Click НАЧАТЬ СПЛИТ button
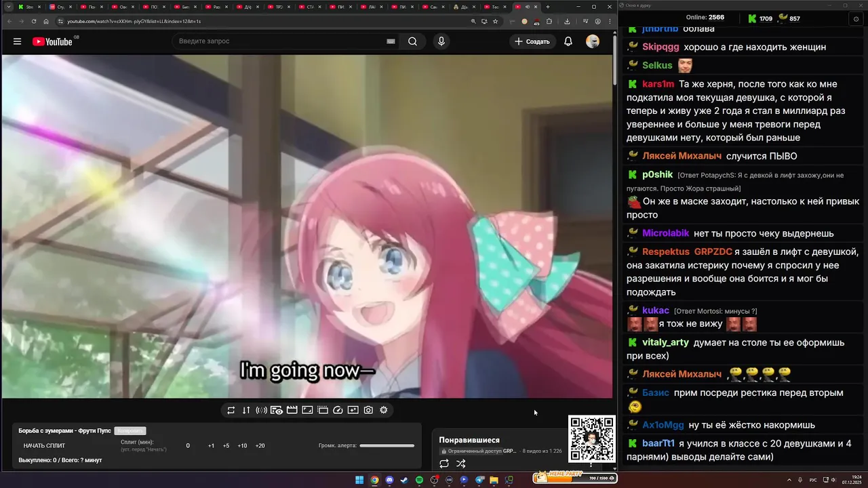The width and height of the screenshot is (868, 488). (x=44, y=446)
